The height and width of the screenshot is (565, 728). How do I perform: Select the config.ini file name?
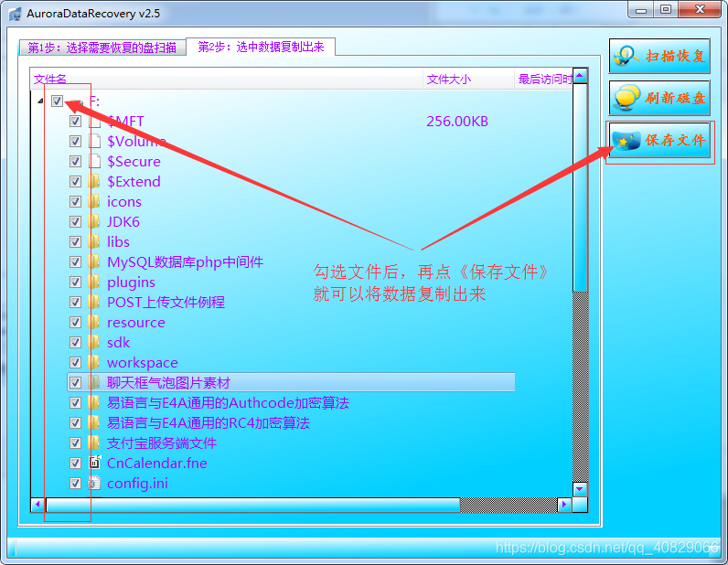click(137, 484)
